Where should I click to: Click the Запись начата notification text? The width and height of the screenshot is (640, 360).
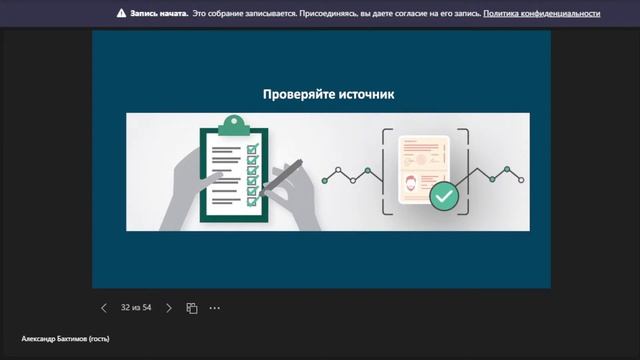point(159,13)
